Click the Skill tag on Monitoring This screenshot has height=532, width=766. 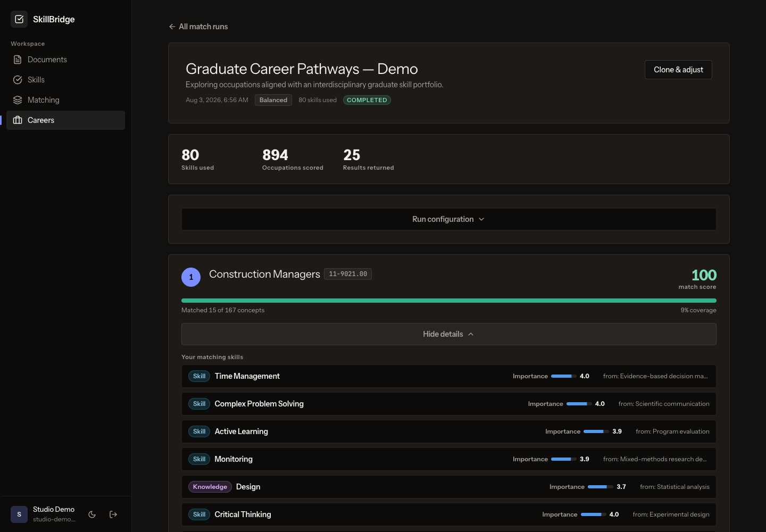(199, 459)
